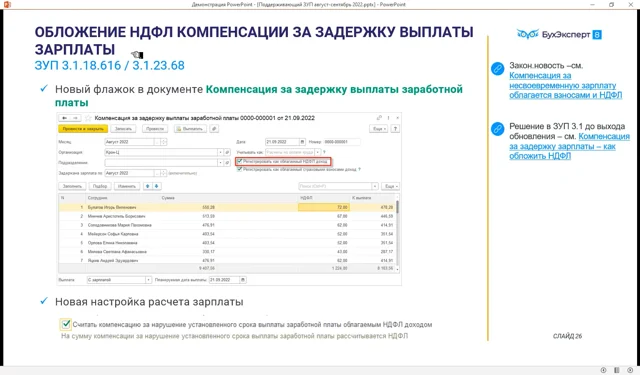Expand the Организация dropdown arrow
Image resolution: width=640 pixels, height=375 pixels.
220,152
